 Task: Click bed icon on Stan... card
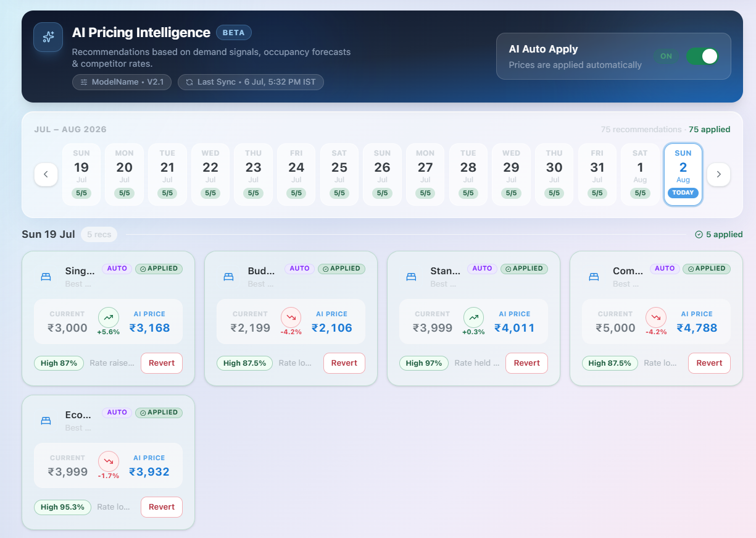point(411,277)
